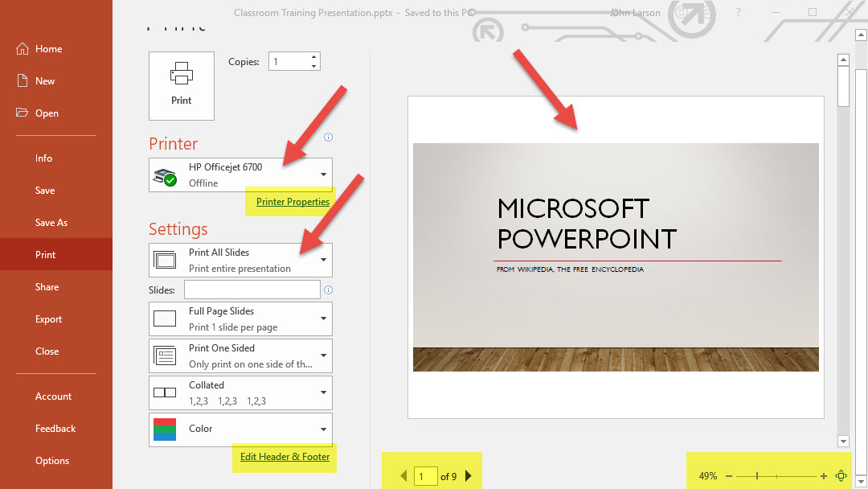This screenshot has width=868, height=489.
Task: Click the info icon beside Slides field
Action: point(328,290)
